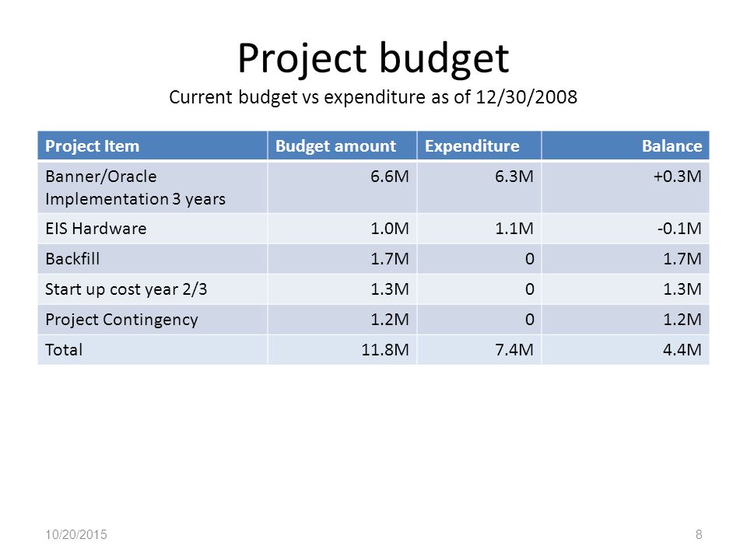Select the Expenditure column header
This screenshot has height=560, width=747.
[x=479, y=145]
